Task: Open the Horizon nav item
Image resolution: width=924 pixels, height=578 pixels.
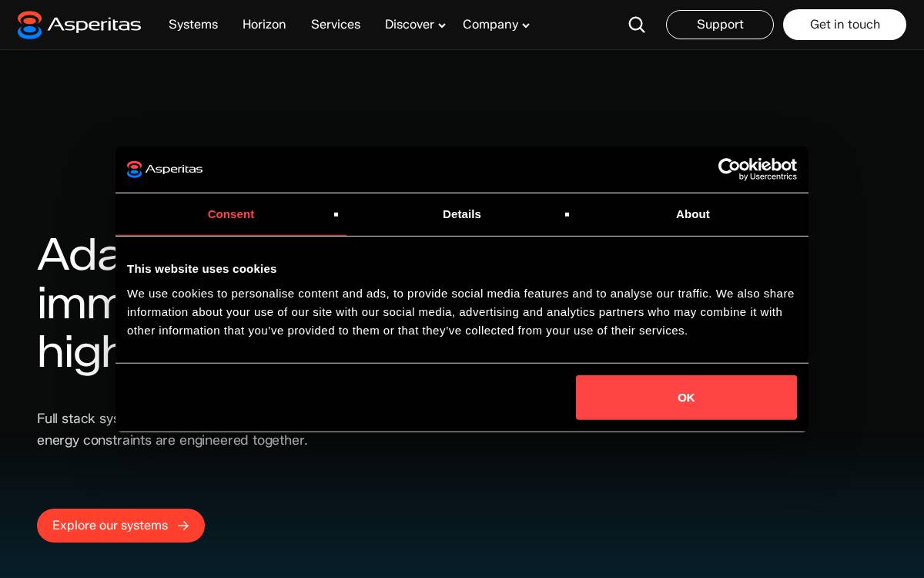Action: pyautogui.click(x=264, y=25)
